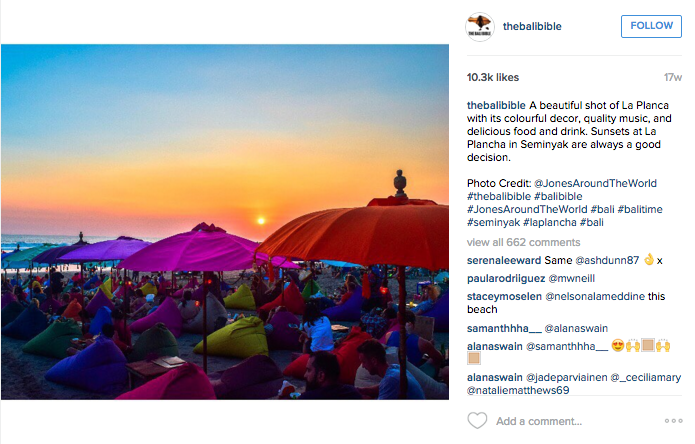
Task: Open the #laplancha hashtag
Action: 550,222
